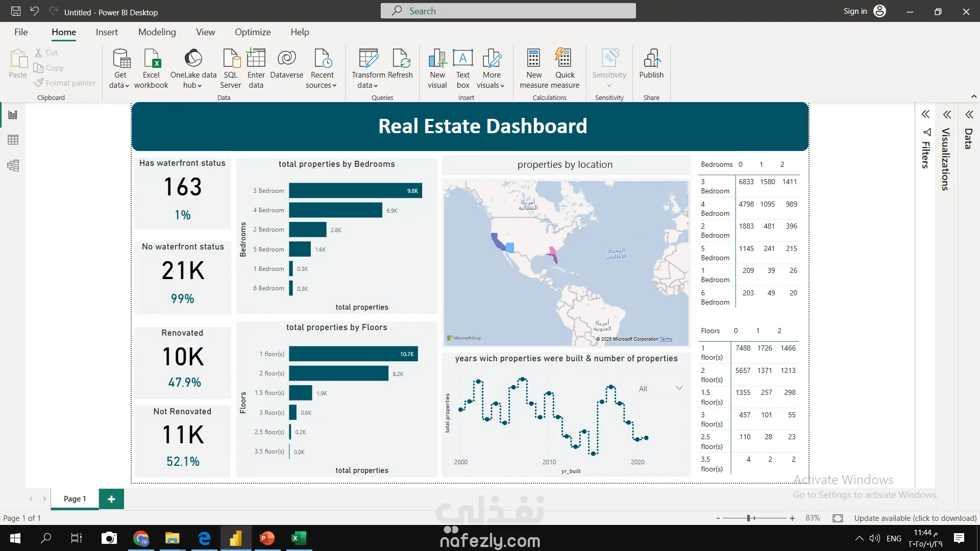Click the Publish icon
This screenshot has height=551, width=980.
click(651, 59)
